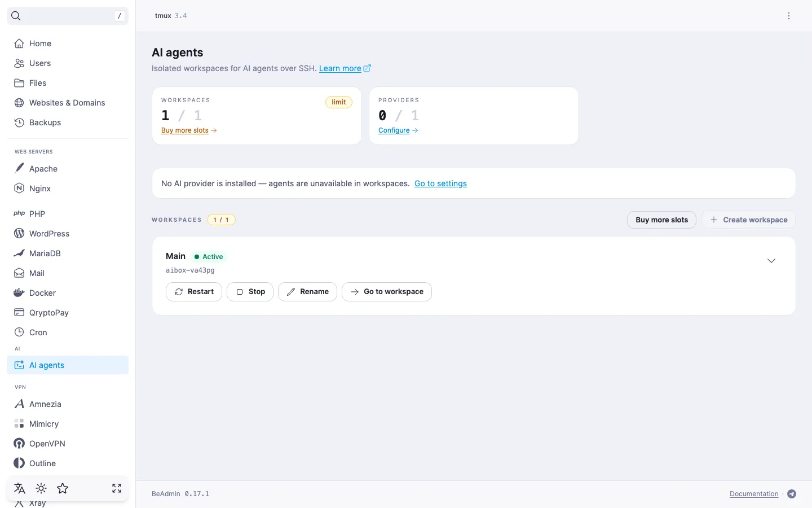812x508 pixels.
Task: Open Apache web server page
Action: [x=68, y=169]
